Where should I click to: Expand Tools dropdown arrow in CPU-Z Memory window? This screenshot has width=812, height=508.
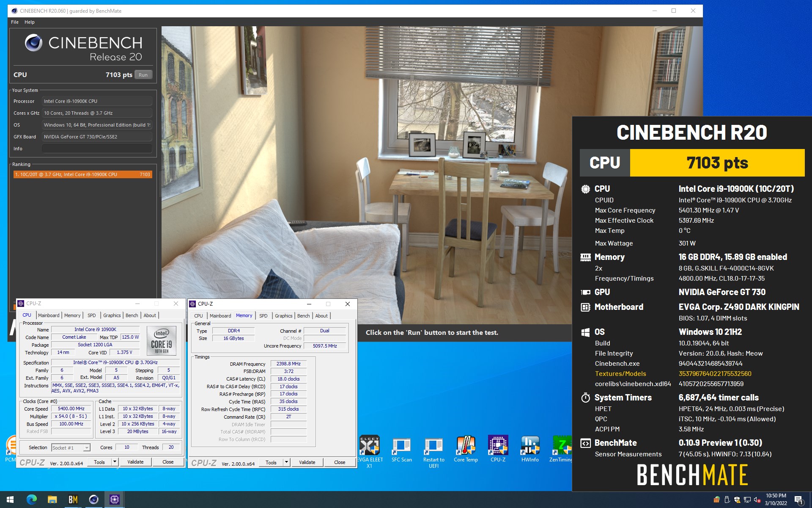[286, 462]
